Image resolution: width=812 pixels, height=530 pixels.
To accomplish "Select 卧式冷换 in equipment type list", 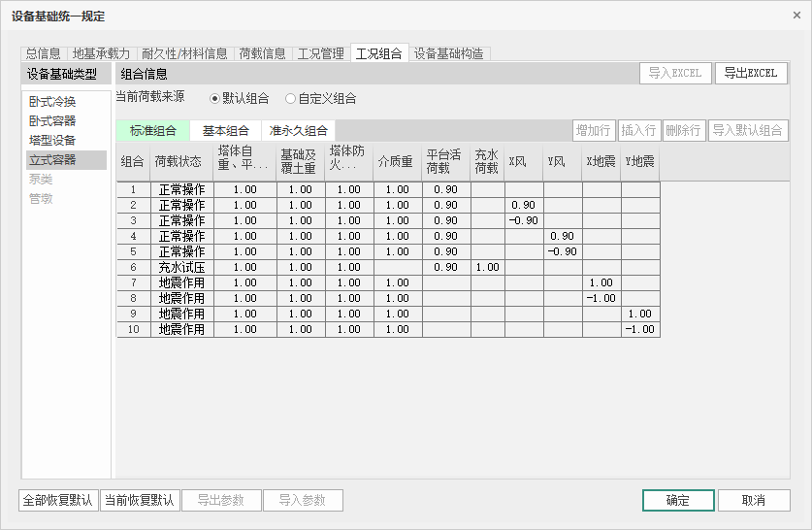I will 66,102.
